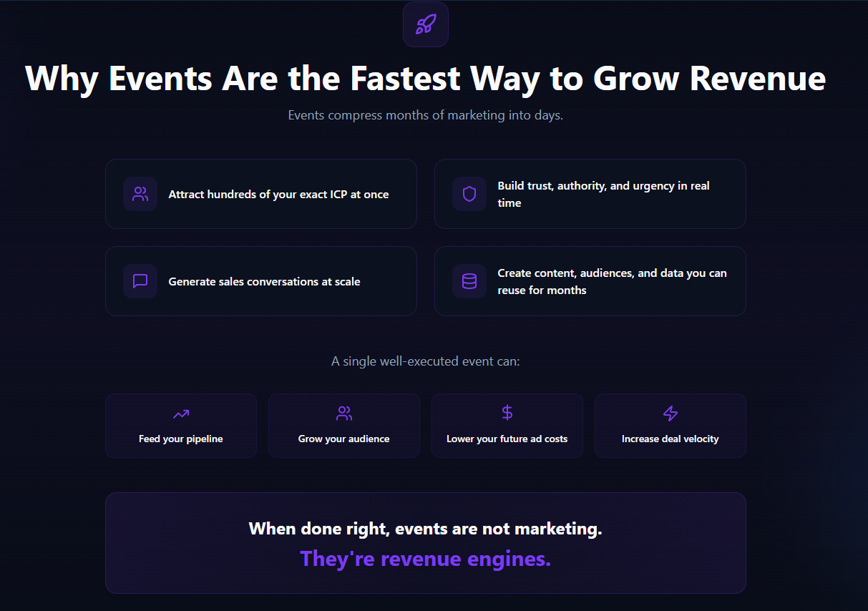This screenshot has width=868, height=611.
Task: Click the rocket icon at the top
Action: click(425, 24)
